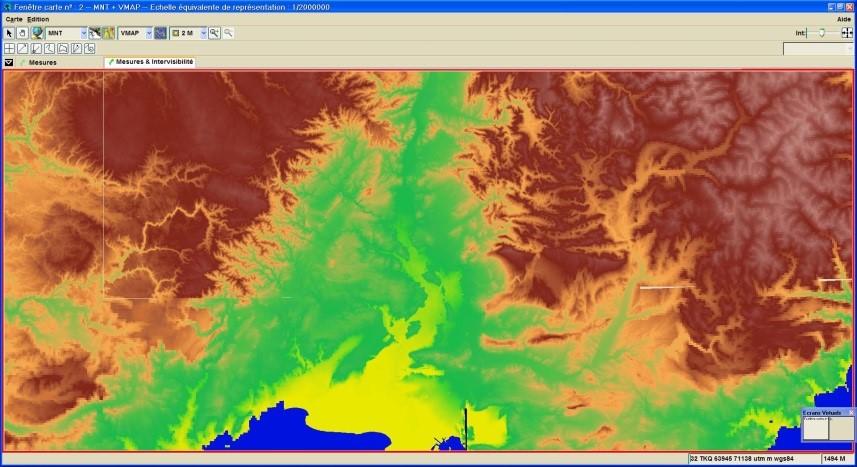Switch to the Mesures tab
This screenshot has height=467, width=857.
point(42,62)
